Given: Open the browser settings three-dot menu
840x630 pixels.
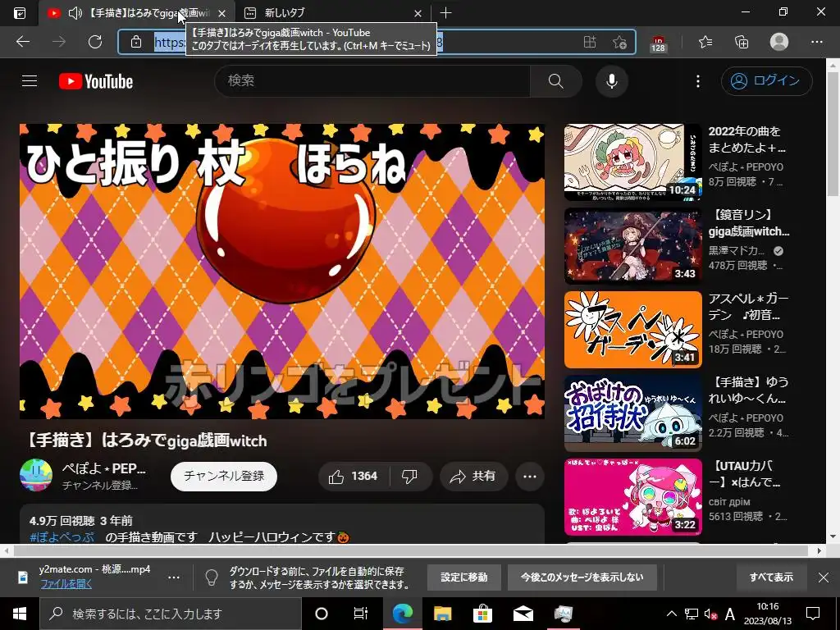Looking at the screenshot, I should (816, 42).
